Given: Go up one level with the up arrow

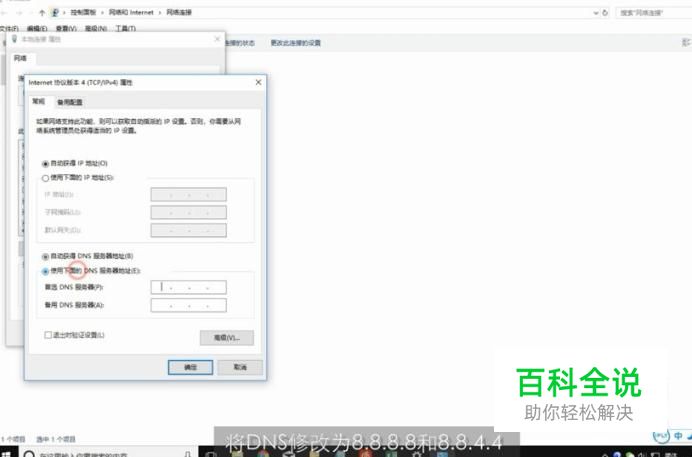Looking at the screenshot, I should pyautogui.click(x=42, y=13).
